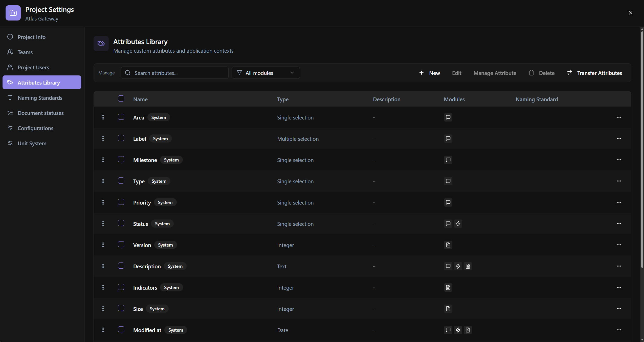This screenshot has width=644, height=342.
Task: Click Transfer Attributes button
Action: pyautogui.click(x=594, y=73)
